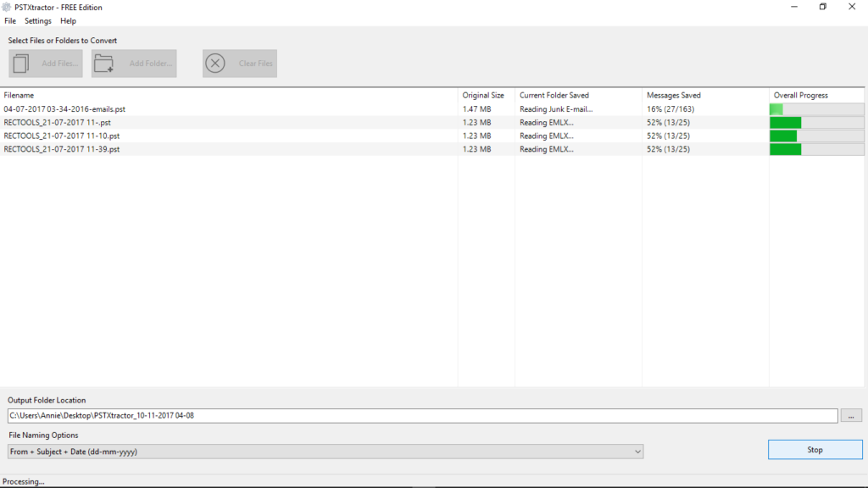Image resolution: width=868 pixels, height=488 pixels.
Task: Click the PSTXtractor app icon in title bar
Action: pyautogui.click(x=7, y=7)
